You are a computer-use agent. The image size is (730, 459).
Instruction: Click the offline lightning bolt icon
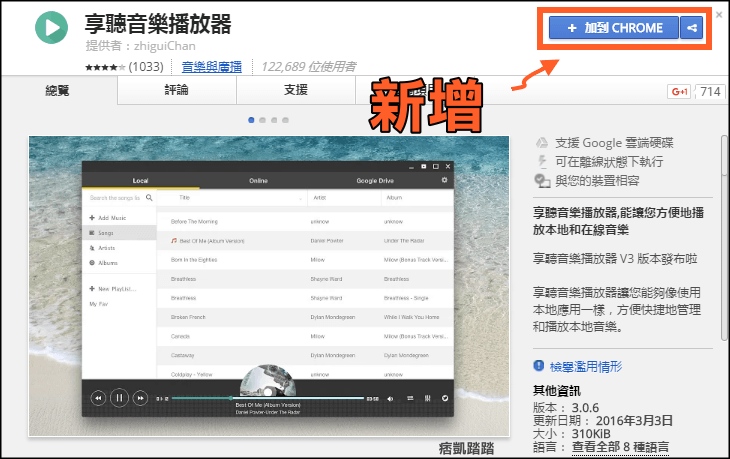coord(542,162)
